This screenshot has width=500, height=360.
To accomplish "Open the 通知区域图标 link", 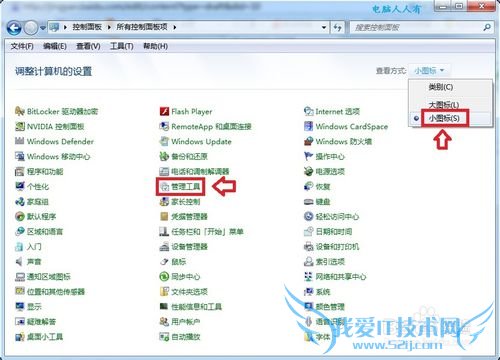I will tap(49, 276).
